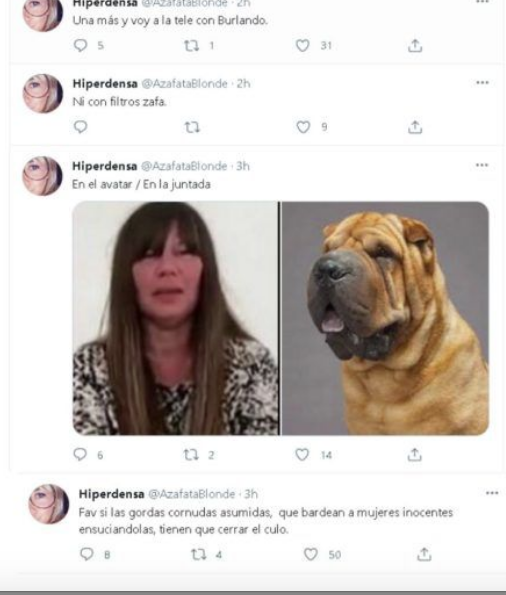Like the tweet with 31 likes

(303, 46)
